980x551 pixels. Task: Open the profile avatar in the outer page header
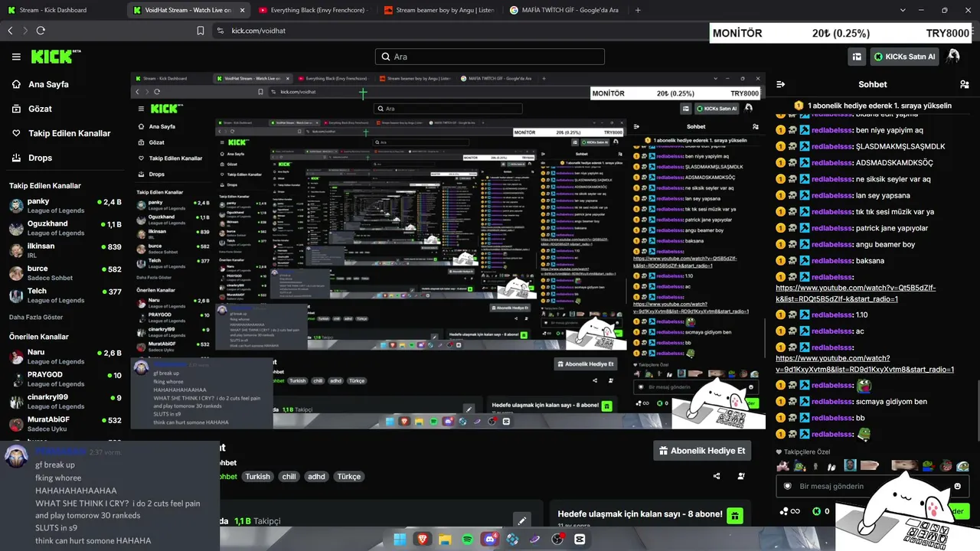pos(953,56)
